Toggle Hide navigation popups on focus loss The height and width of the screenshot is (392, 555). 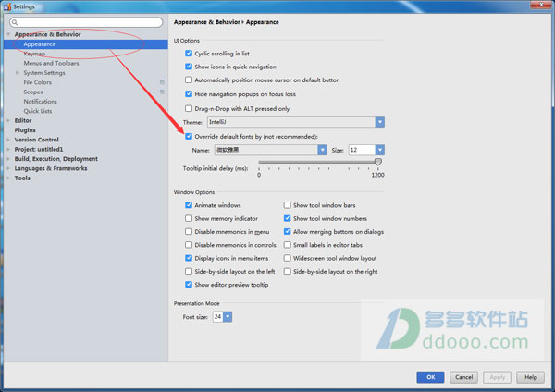[189, 94]
